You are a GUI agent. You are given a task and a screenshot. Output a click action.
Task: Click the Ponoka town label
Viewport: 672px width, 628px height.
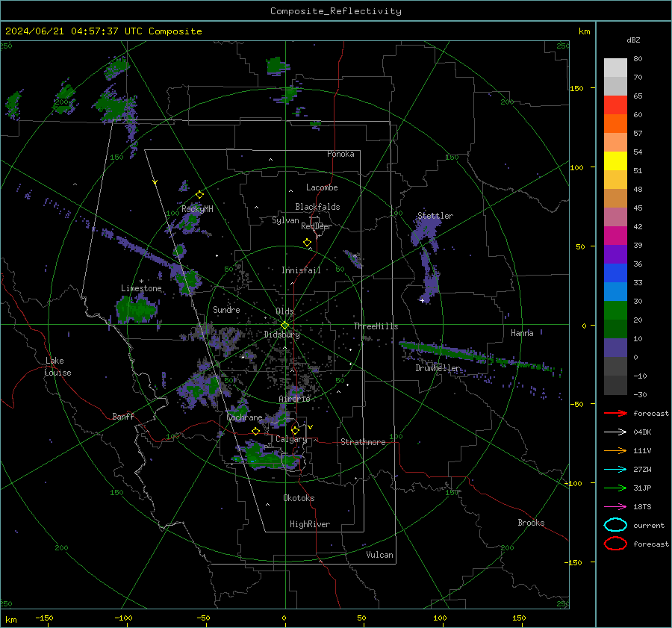click(x=340, y=154)
